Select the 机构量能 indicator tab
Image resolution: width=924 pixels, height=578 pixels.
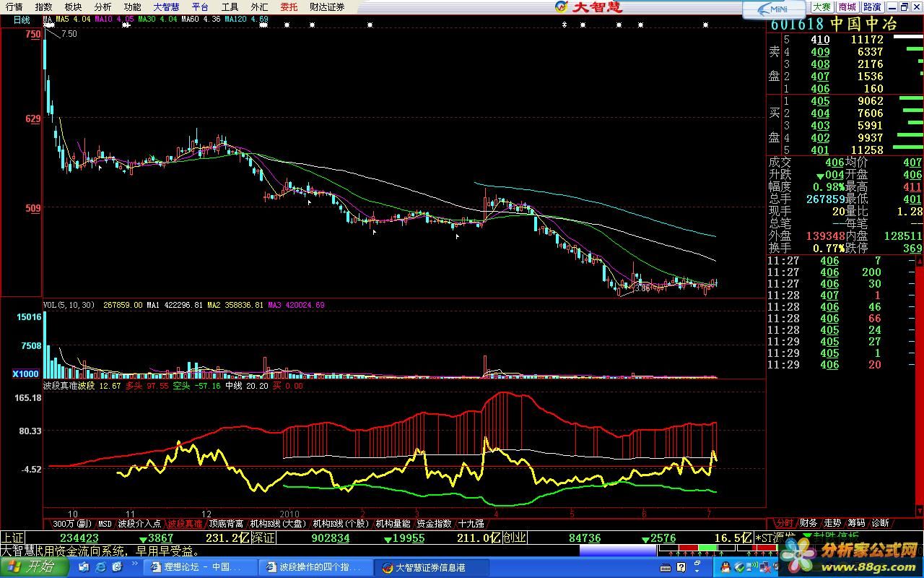tap(393, 523)
